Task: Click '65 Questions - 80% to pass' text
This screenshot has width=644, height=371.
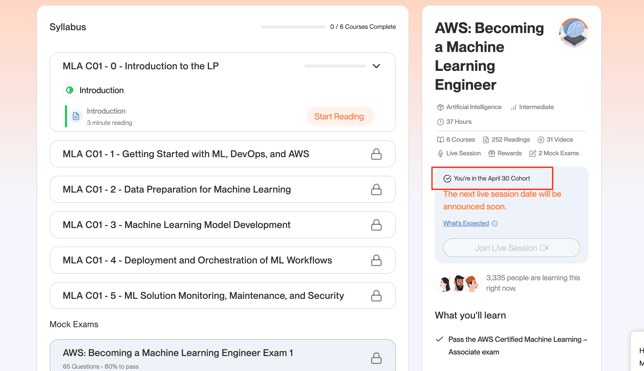Action: [101, 366]
